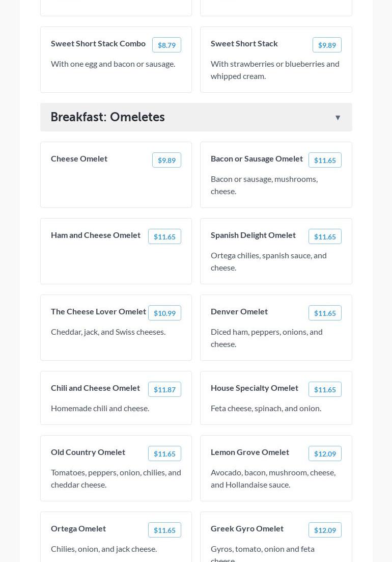Click the Sweet Short Stack Combo $8.79 price
Viewport: 392px width, 562px height.
[166, 45]
